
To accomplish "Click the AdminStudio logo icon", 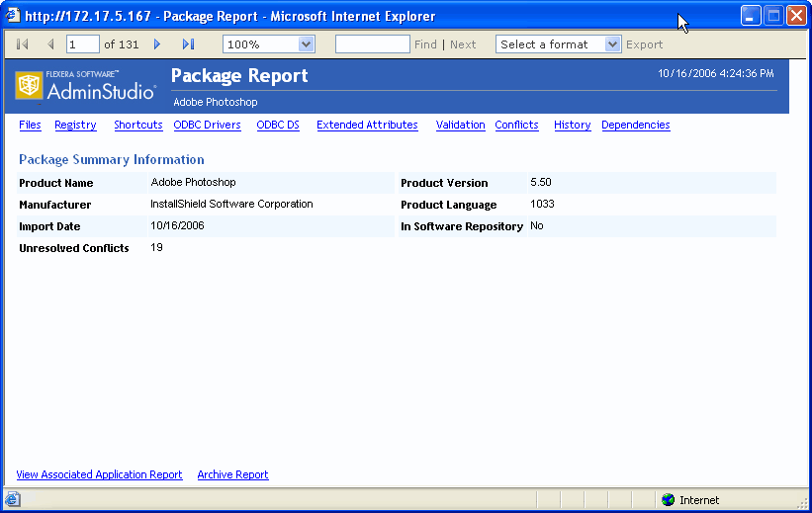I will point(29,86).
